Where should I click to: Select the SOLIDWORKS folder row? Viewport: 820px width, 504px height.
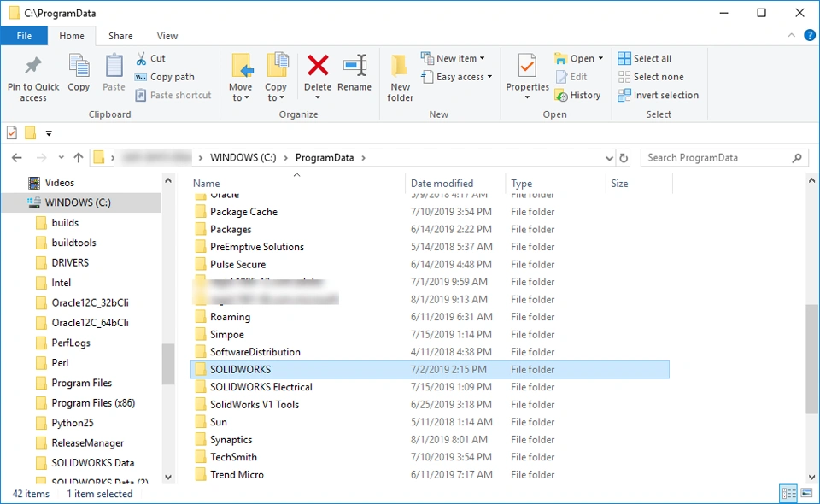tap(430, 370)
